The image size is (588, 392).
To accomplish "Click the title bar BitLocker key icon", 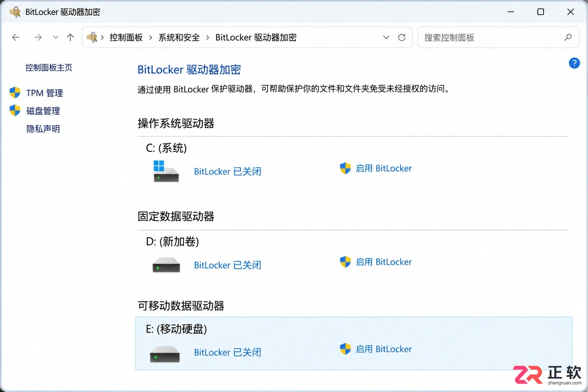I will [15, 12].
